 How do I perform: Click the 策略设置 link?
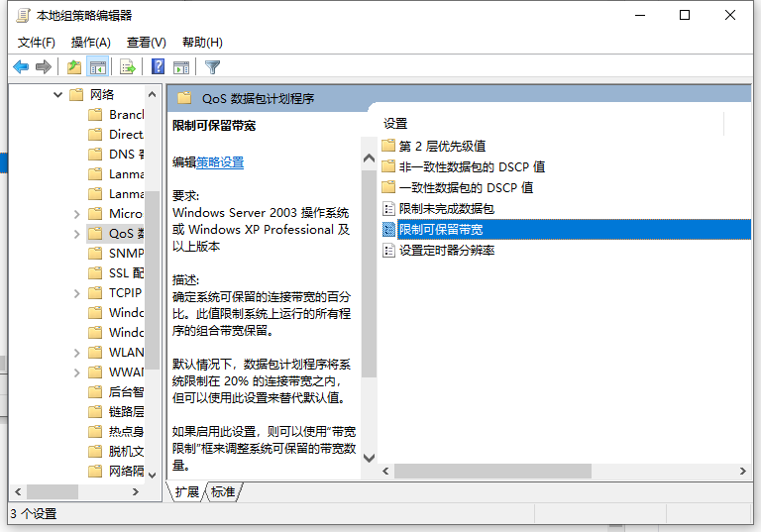tap(220, 162)
